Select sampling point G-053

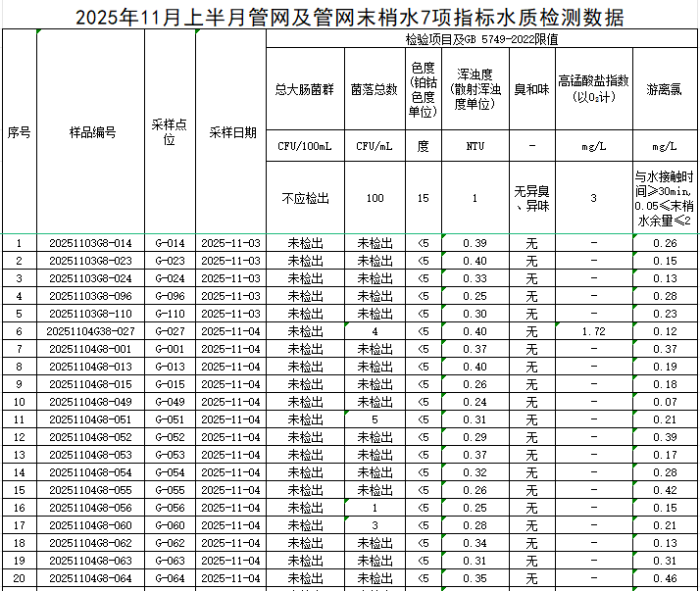coord(170,455)
